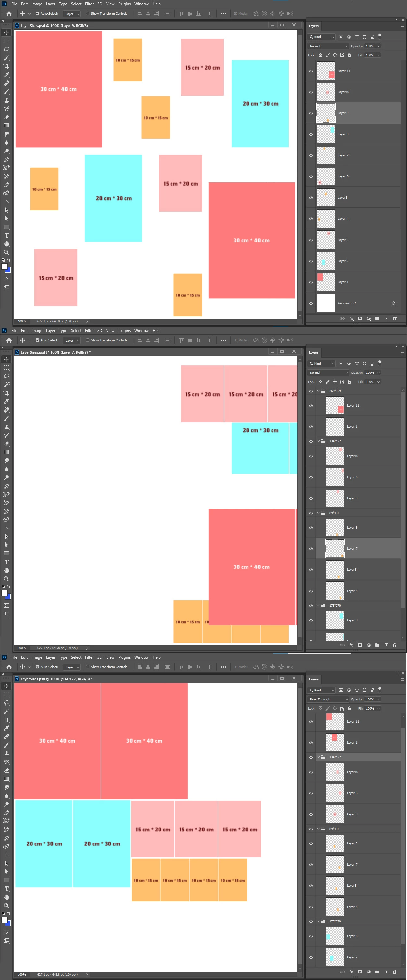Select the Zoom tool in the Layer 9 window

click(x=6, y=252)
